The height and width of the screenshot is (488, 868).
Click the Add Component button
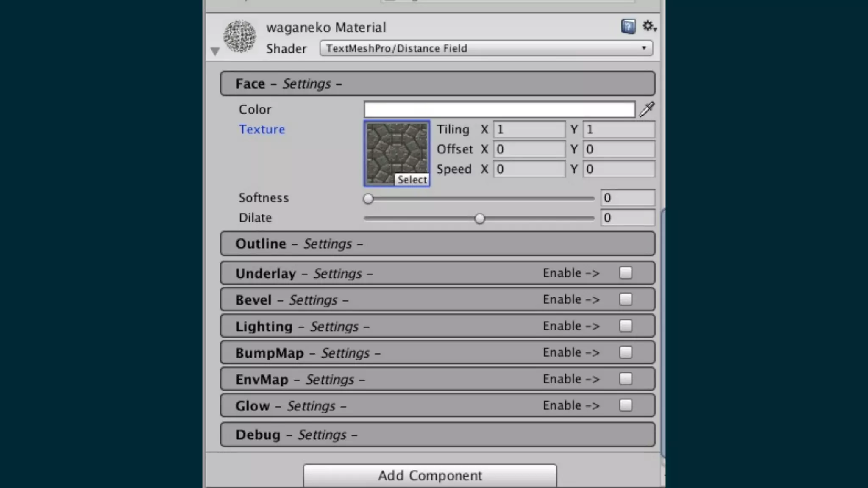point(430,475)
